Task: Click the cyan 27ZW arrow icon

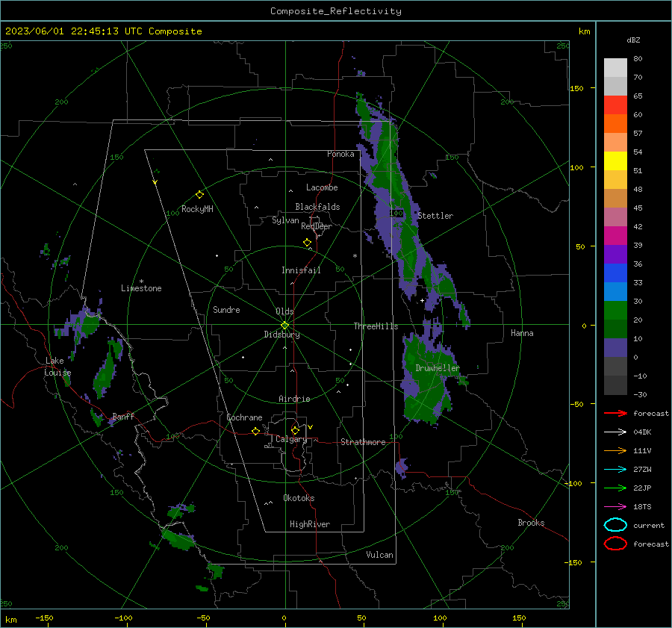Action: point(615,470)
